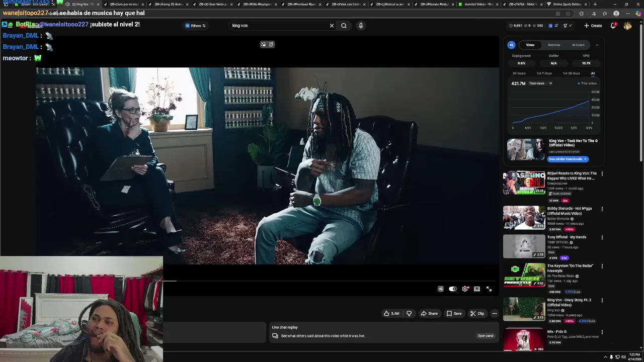Open a new browser tab
This screenshot has width=644, height=362.
tap(595, 4)
